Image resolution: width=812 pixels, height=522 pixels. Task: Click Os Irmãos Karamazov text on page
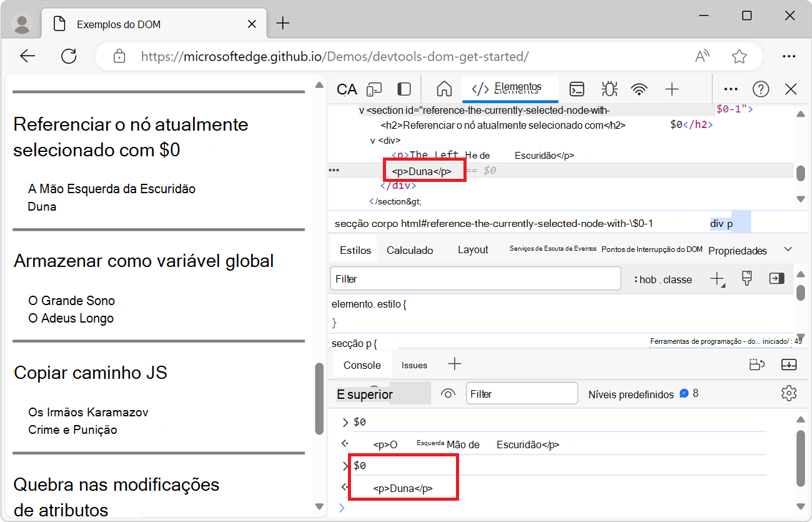click(x=88, y=412)
